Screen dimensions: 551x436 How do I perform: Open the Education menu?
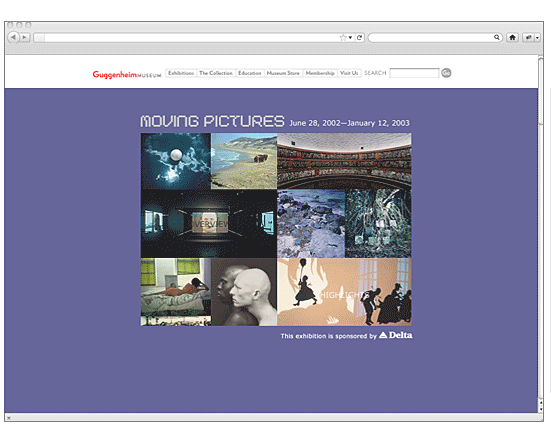tap(249, 73)
